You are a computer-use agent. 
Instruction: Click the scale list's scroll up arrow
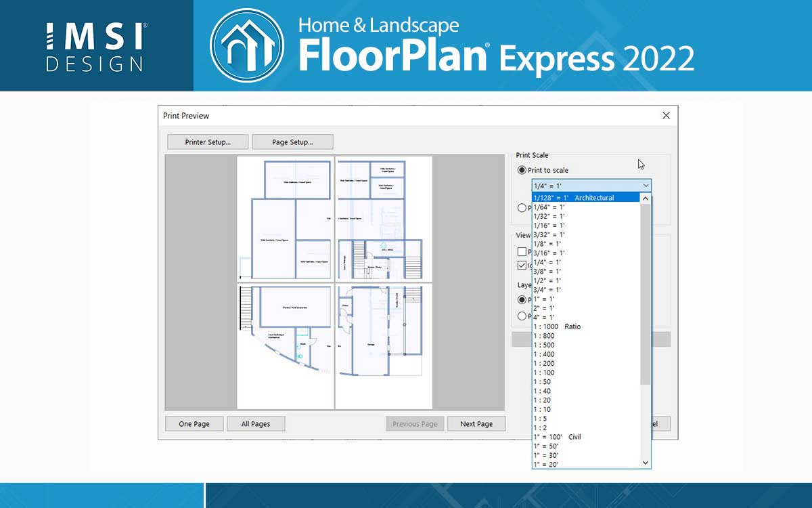pyautogui.click(x=646, y=198)
